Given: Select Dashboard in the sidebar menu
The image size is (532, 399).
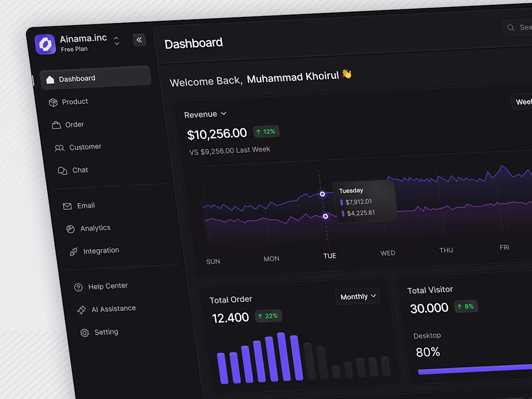Looking at the screenshot, I should 77,77.
